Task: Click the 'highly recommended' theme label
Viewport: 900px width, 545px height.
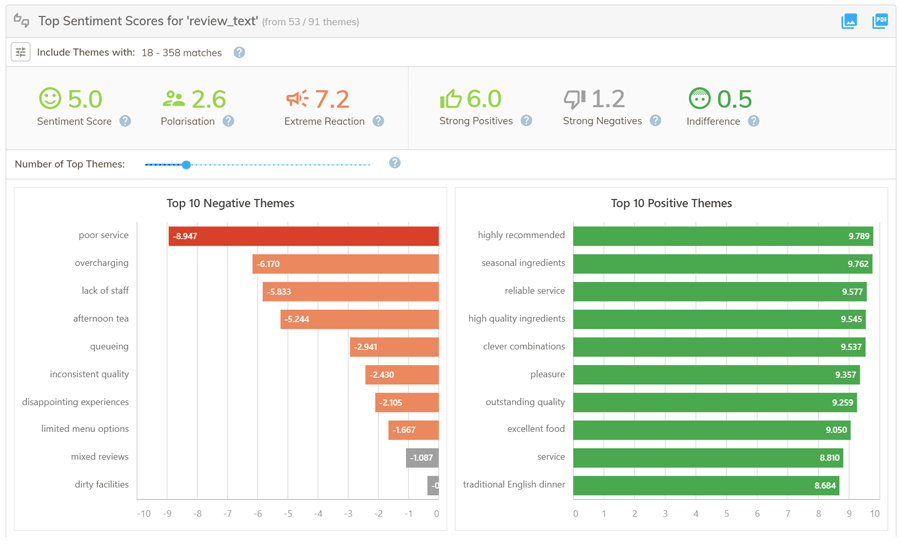Action: tap(521, 235)
